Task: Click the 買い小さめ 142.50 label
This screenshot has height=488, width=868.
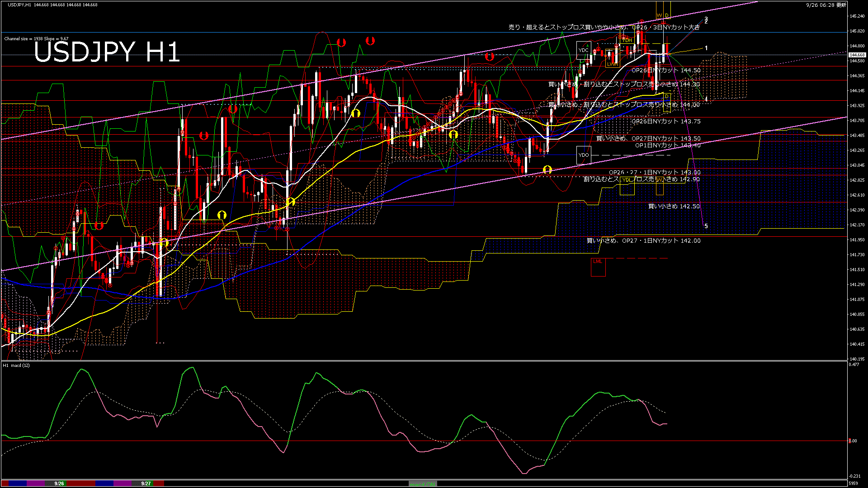Action: coord(674,206)
